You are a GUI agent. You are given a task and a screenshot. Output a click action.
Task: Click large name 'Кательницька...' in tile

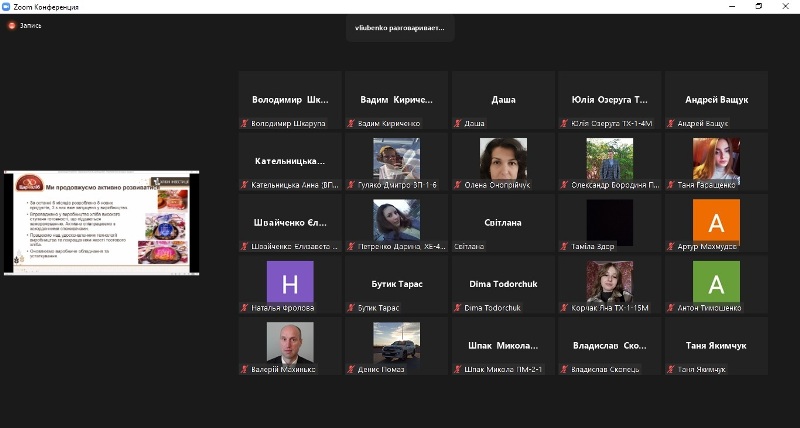[290, 161]
